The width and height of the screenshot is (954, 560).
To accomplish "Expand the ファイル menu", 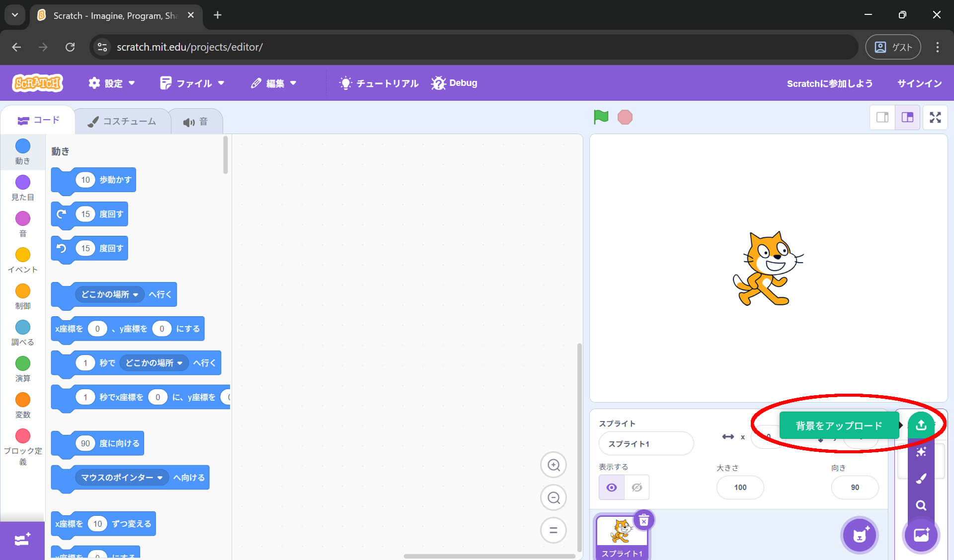I will [193, 83].
